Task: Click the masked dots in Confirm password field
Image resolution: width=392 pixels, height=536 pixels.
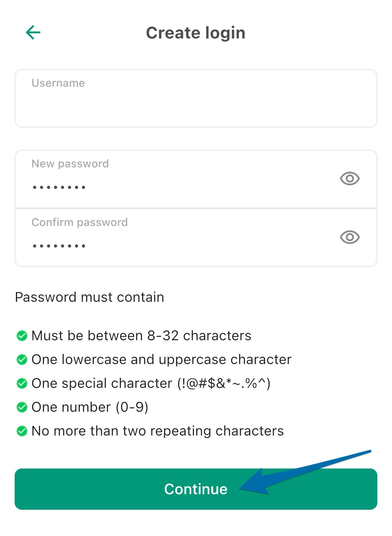Action: (59, 246)
